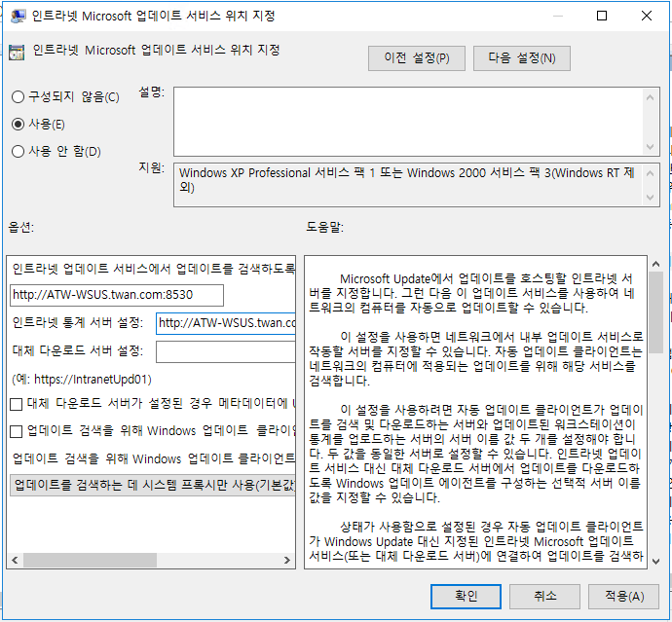
Task: Select the 사용 안 함(D) radio button
Action: tap(18, 151)
